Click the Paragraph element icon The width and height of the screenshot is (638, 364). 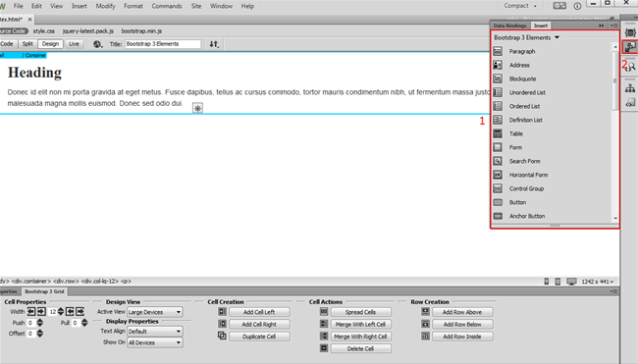point(498,51)
